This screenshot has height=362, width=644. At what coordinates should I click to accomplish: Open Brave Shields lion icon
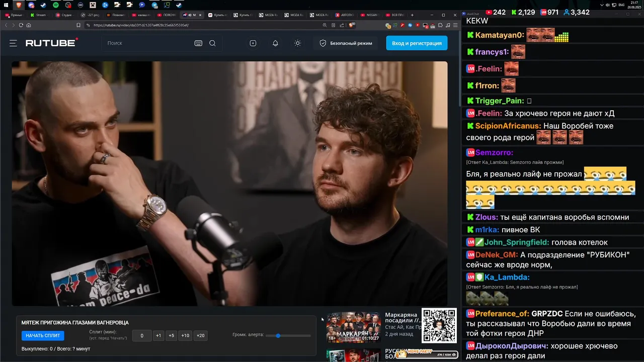click(352, 25)
